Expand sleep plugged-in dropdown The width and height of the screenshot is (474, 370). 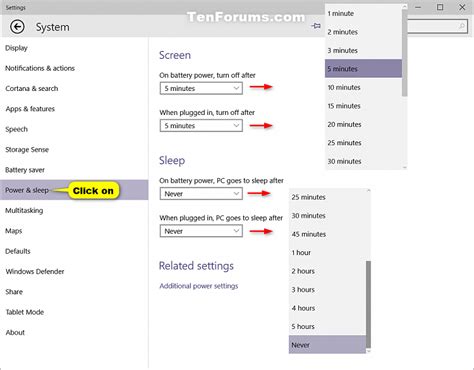click(201, 231)
